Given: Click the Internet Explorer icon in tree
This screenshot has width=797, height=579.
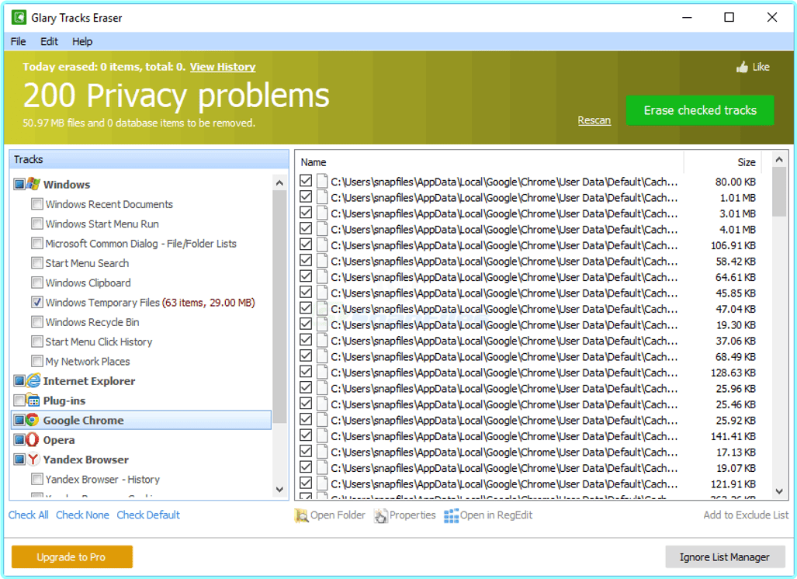Looking at the screenshot, I should 33,381.
